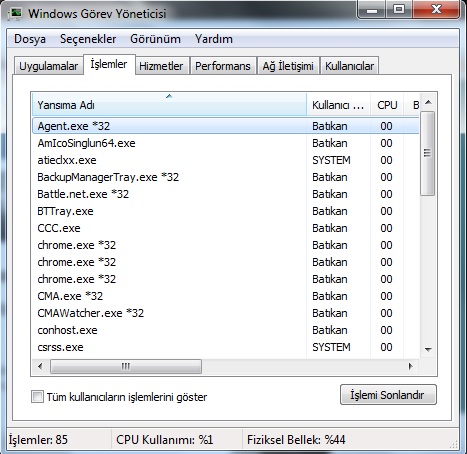Sort list by CPU column header
Image resolution: width=467 pixels, height=454 pixels.
pyautogui.click(x=387, y=105)
